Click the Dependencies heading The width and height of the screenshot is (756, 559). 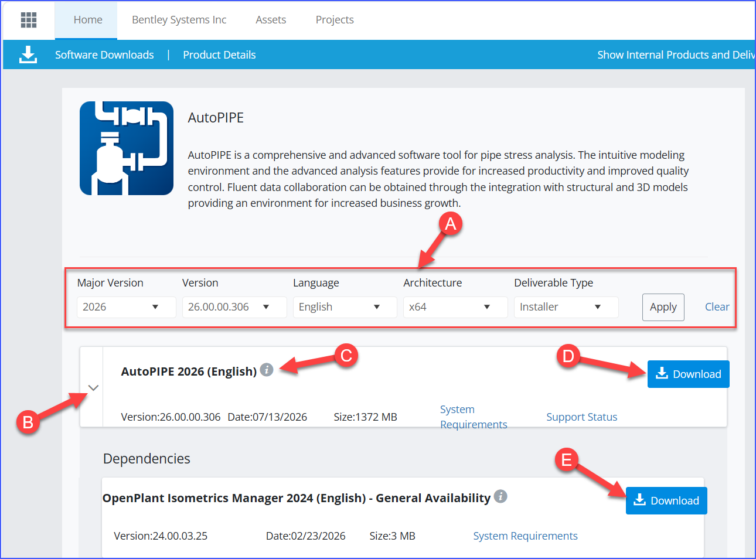pos(147,458)
